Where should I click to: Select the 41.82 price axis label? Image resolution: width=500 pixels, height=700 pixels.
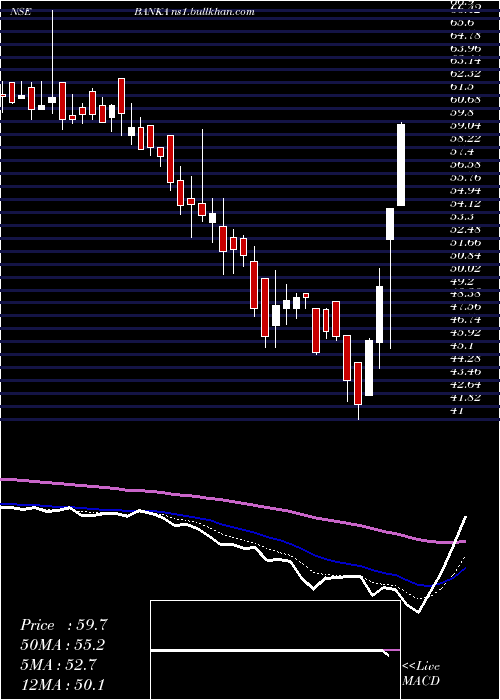tap(467, 399)
